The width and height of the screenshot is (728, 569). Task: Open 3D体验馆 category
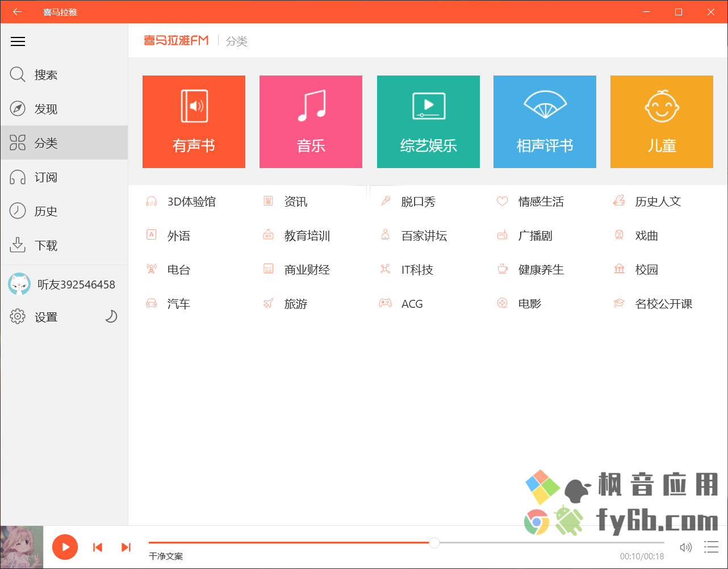point(181,202)
